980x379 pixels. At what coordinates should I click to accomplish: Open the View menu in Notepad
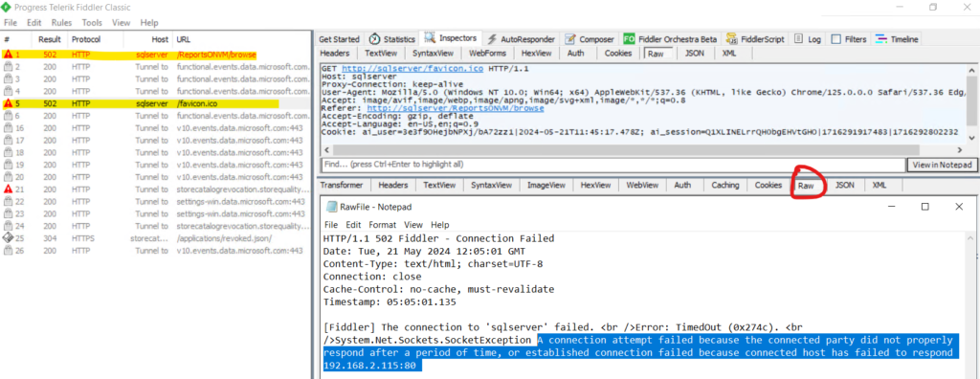click(413, 225)
